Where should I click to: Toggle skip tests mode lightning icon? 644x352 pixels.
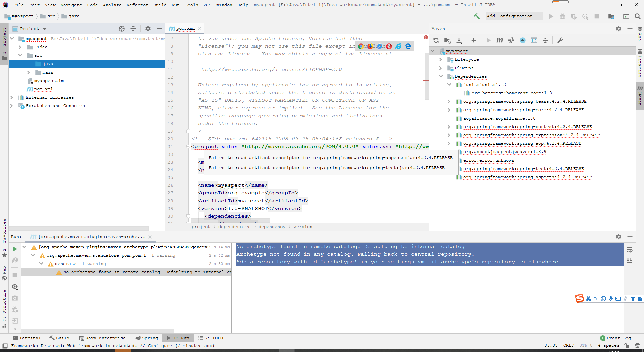pos(523,40)
